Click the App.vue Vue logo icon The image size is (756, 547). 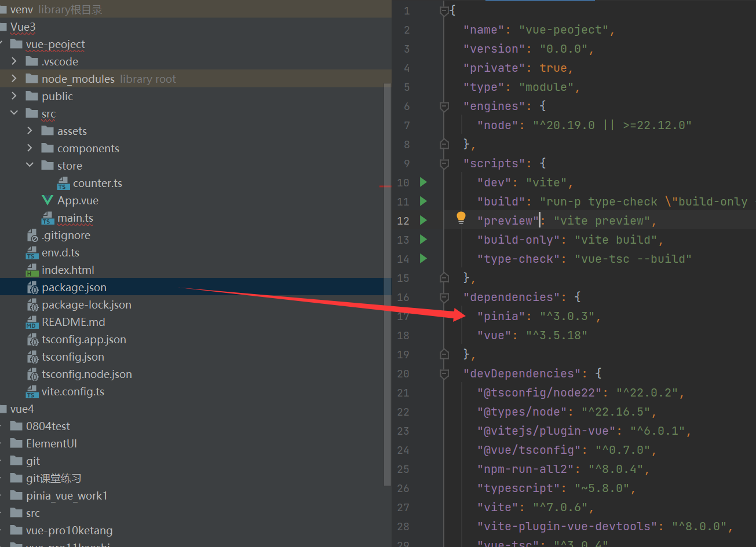click(x=48, y=200)
